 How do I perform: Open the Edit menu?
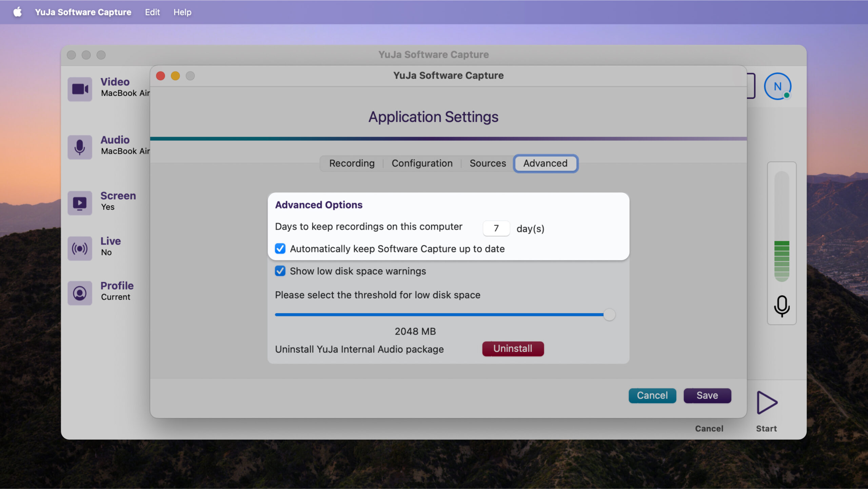point(152,12)
